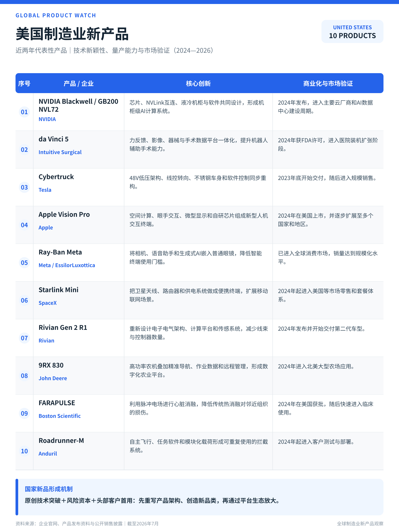
Task: Click the row number badge "05"
Action: point(24,263)
